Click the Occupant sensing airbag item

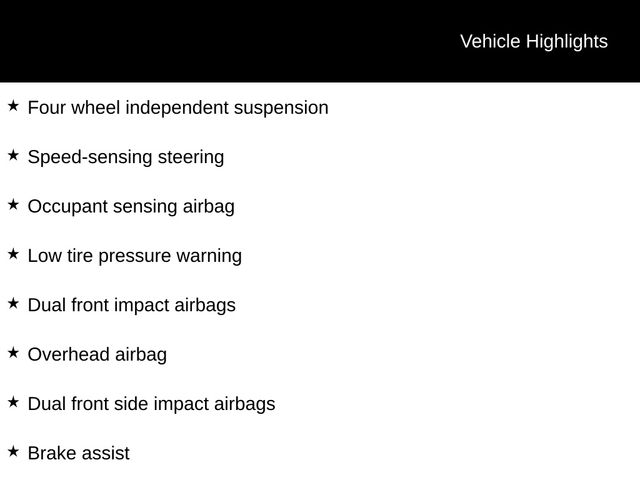(131, 207)
